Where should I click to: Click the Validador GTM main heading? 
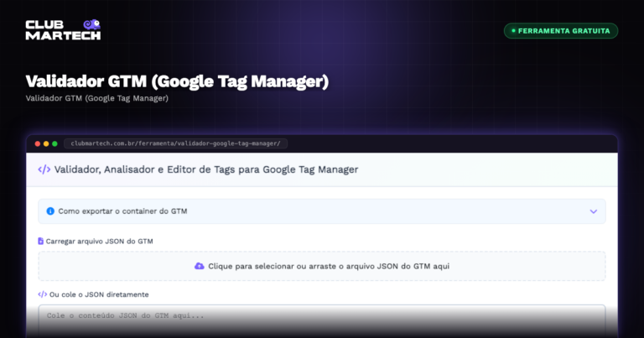[x=177, y=81]
